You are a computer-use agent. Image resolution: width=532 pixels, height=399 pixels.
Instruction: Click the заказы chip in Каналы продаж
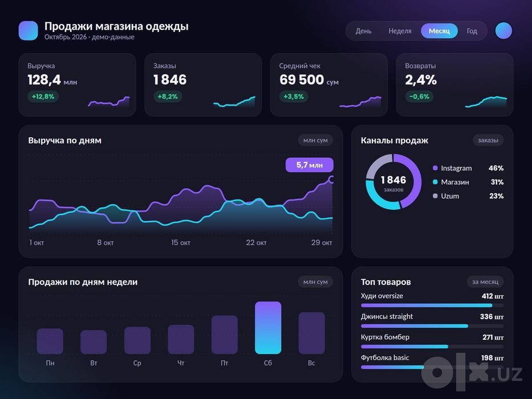488,140
